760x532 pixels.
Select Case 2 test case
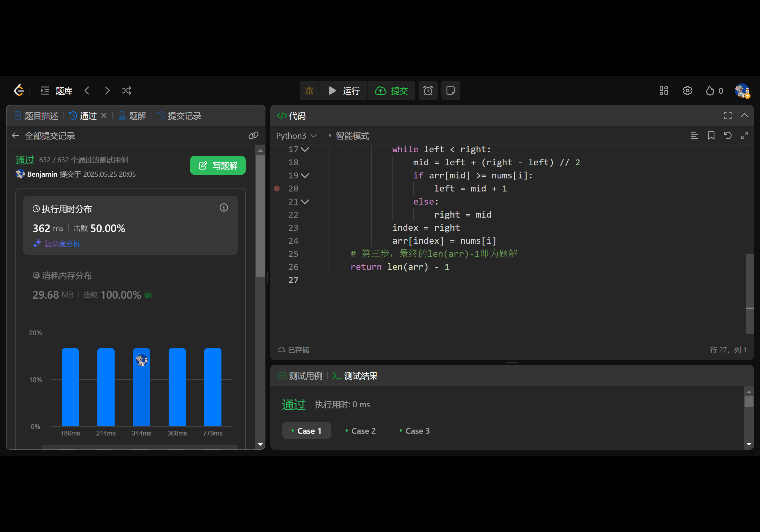(x=360, y=430)
